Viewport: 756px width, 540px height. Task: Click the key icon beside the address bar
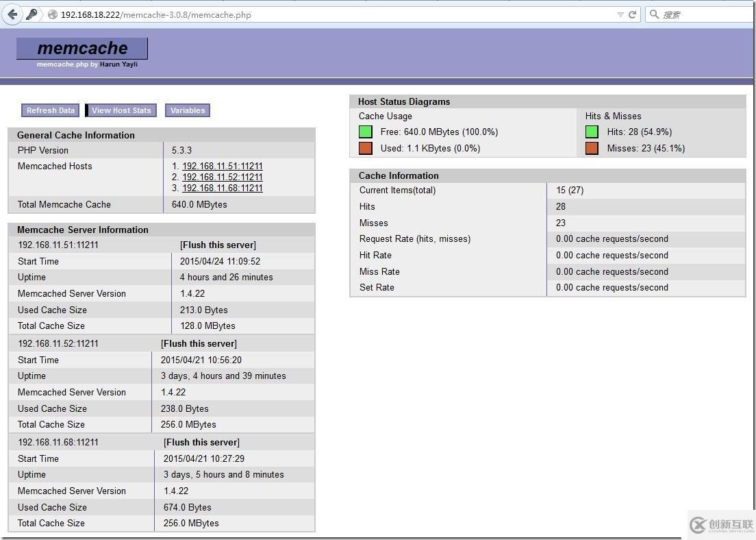click(32, 14)
